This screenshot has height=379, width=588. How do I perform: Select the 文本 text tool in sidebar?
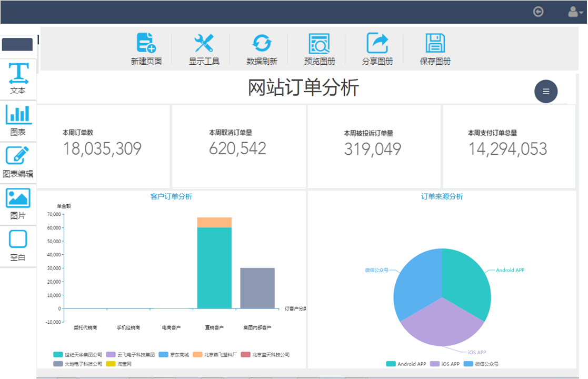click(x=18, y=79)
